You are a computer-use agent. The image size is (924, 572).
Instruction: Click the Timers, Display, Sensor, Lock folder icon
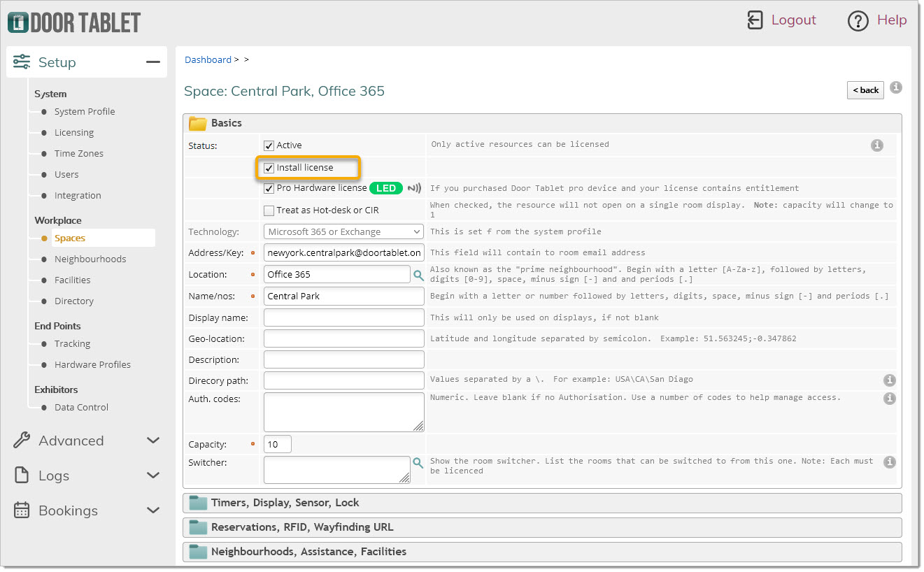pos(198,503)
